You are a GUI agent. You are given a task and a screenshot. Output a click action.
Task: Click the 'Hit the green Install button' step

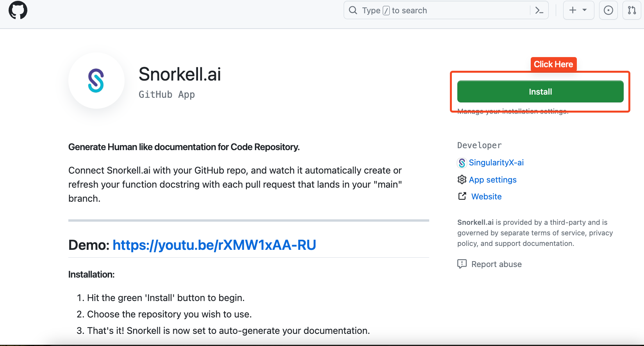click(x=166, y=298)
